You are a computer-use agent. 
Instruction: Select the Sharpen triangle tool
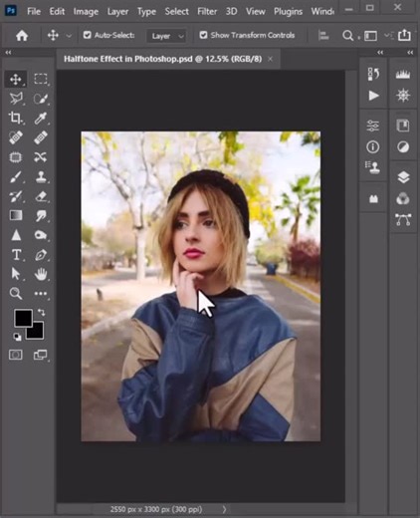[16, 235]
